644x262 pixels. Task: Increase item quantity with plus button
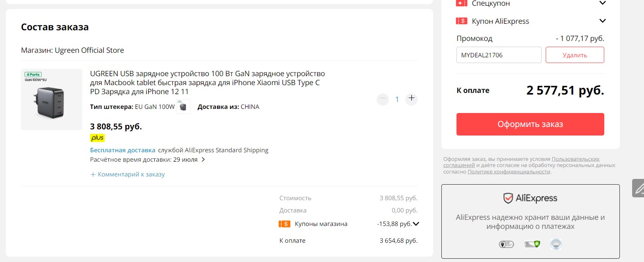click(411, 99)
